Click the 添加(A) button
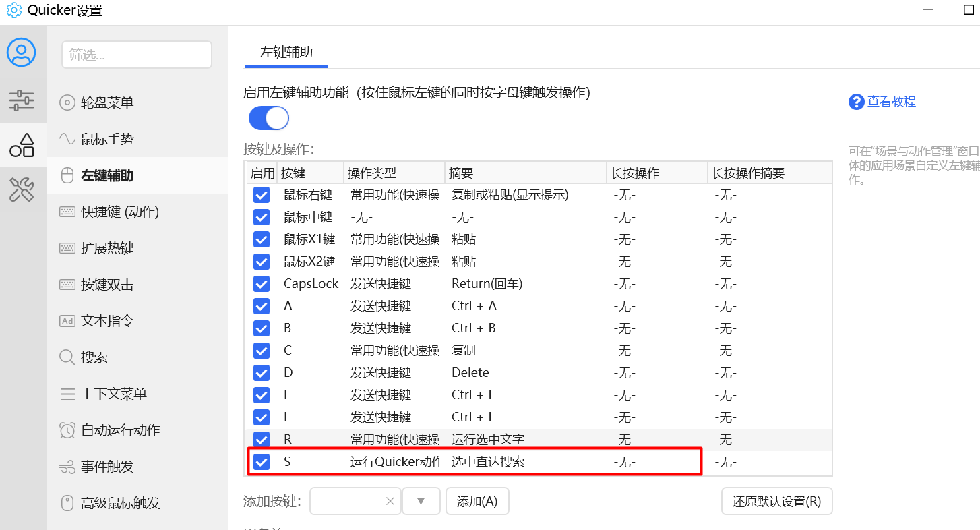The width and height of the screenshot is (980, 530). pyautogui.click(x=477, y=501)
